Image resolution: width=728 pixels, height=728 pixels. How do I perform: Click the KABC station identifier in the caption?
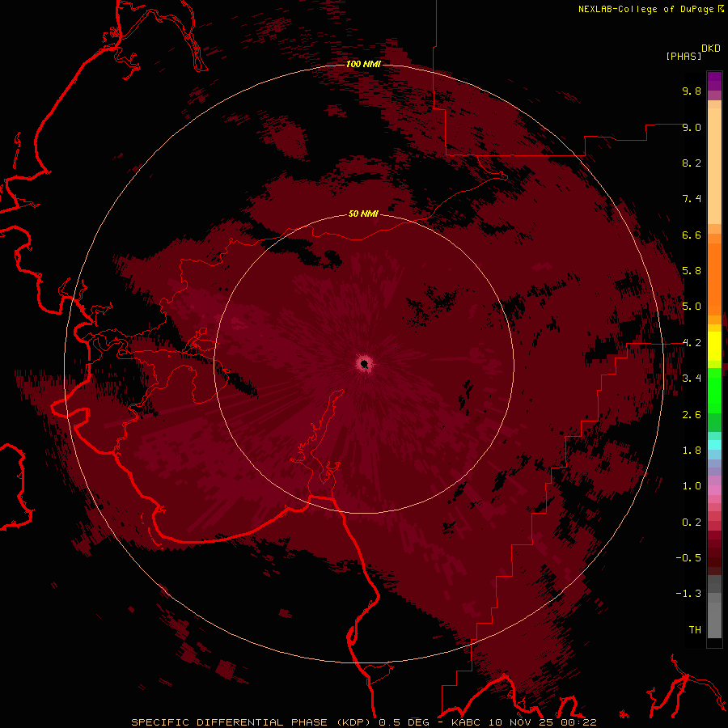(467, 722)
